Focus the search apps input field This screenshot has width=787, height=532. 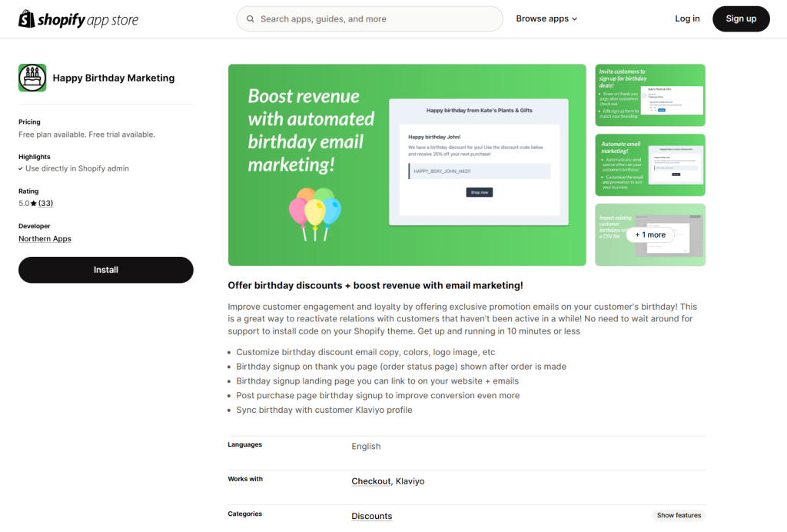tap(370, 19)
